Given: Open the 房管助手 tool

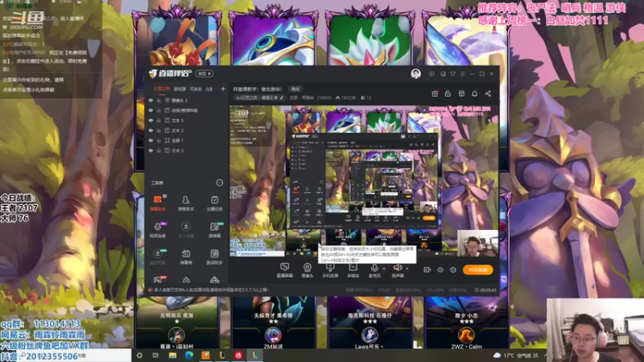Looking at the screenshot, I should coord(186,204).
